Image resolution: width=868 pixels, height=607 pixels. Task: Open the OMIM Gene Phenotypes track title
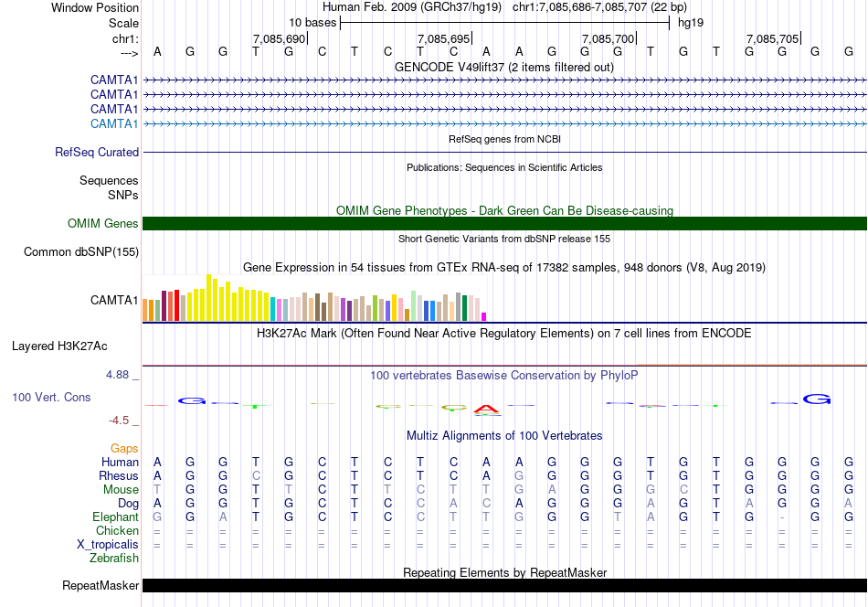504,210
